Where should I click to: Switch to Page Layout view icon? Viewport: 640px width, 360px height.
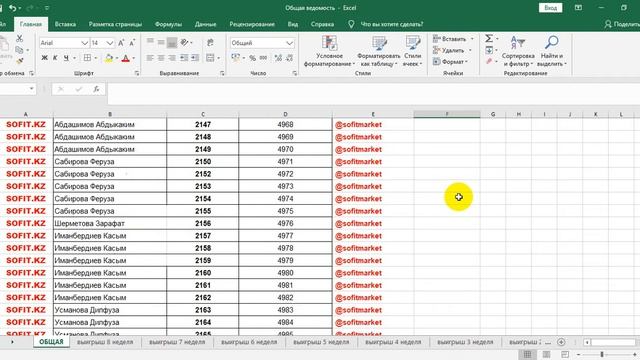[x=546, y=354]
